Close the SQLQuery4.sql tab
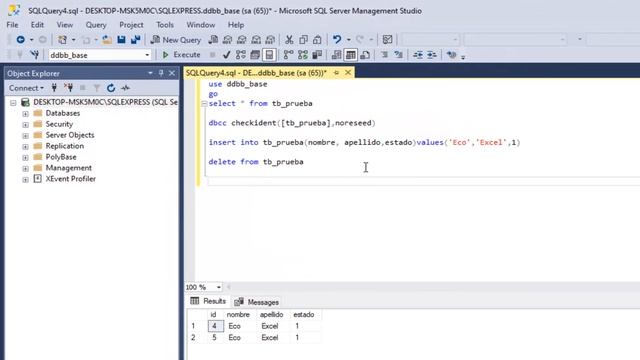Viewport: 640px width, 360px height. [348, 73]
